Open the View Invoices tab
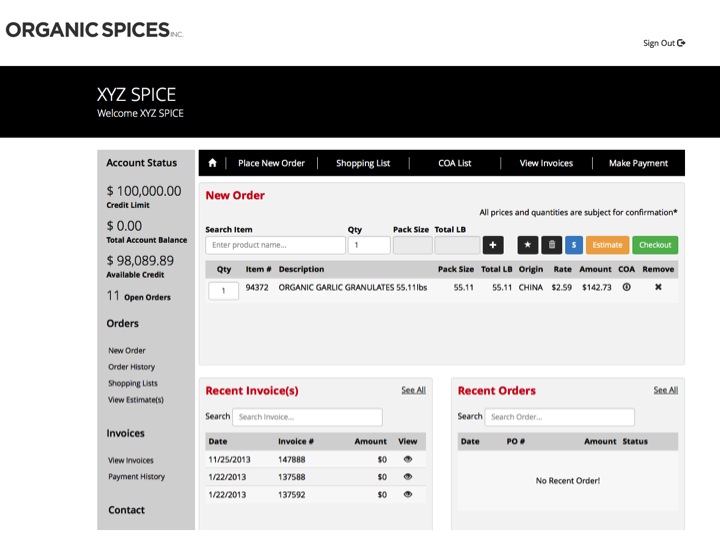This screenshot has width=720, height=540. pos(546,163)
